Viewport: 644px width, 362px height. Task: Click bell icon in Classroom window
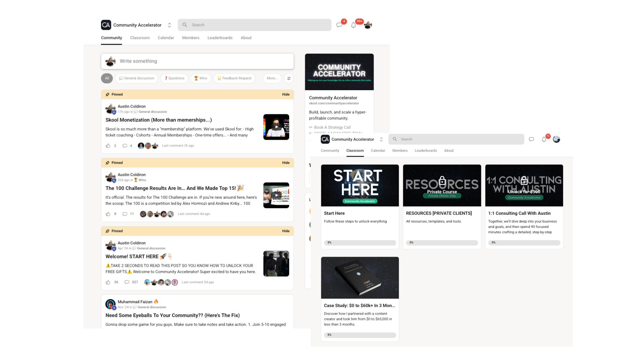coord(544,139)
